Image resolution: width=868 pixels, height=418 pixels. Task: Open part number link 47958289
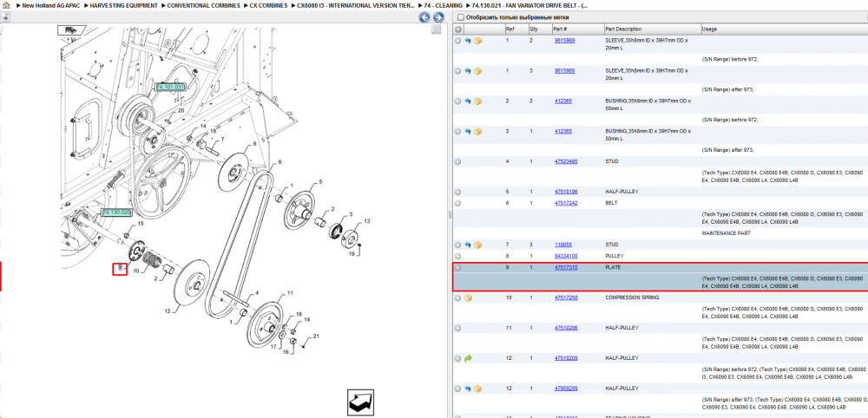(x=566, y=389)
